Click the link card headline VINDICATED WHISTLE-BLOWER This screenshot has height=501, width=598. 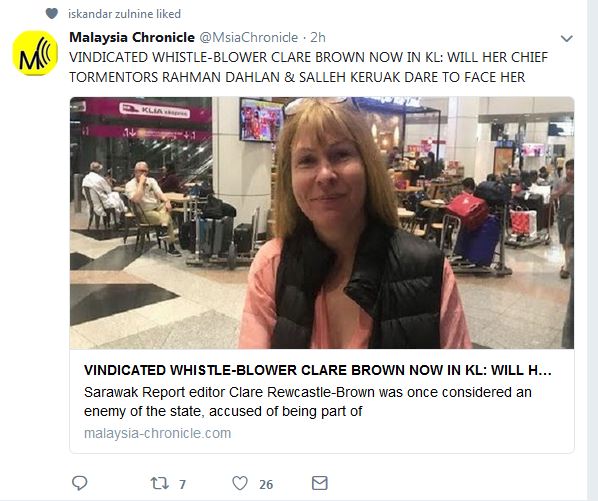click(318, 370)
